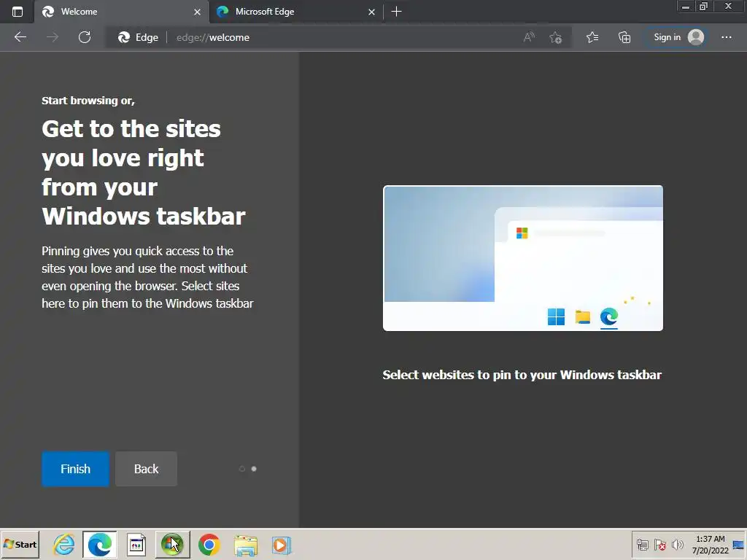Open the Windows Start button
This screenshot has height=560, width=747.
pyautogui.click(x=20, y=544)
